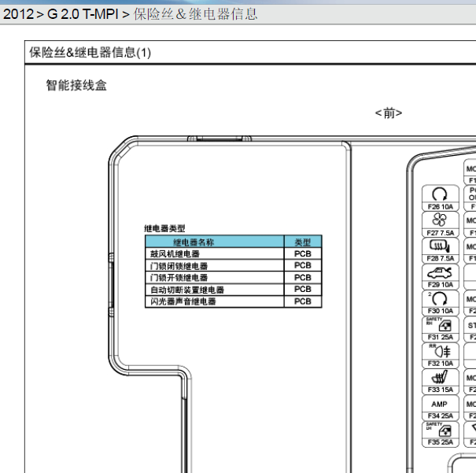Image resolution: width=476 pixels, height=473 pixels.
Task: Select the 继电器类型 table caption
Action: (x=164, y=228)
